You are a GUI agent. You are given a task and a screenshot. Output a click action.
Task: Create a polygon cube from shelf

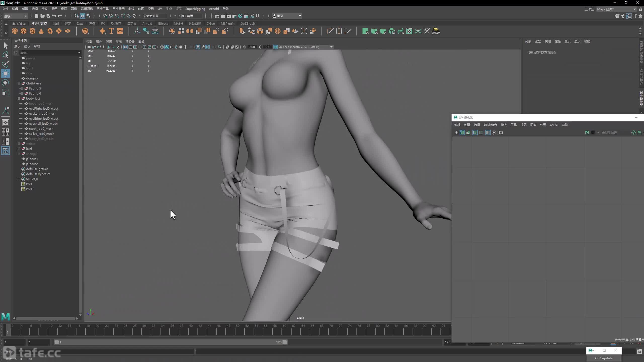tap(24, 31)
